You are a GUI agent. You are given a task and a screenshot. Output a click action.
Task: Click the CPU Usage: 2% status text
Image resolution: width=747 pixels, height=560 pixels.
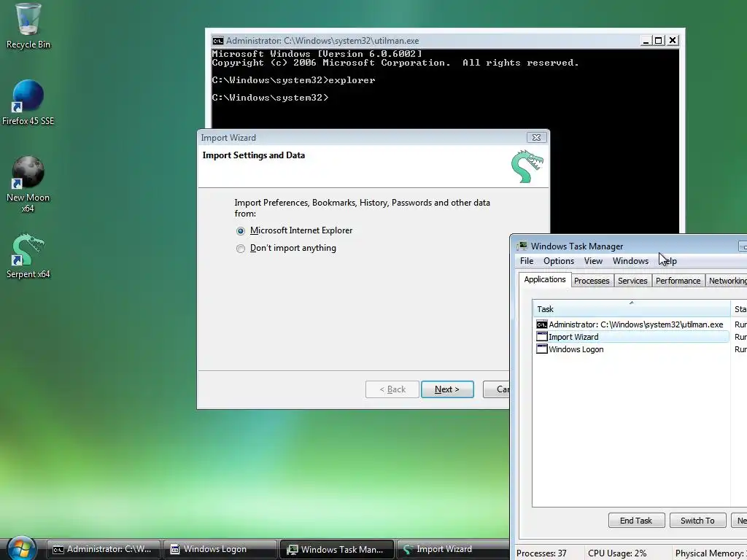coord(617,553)
